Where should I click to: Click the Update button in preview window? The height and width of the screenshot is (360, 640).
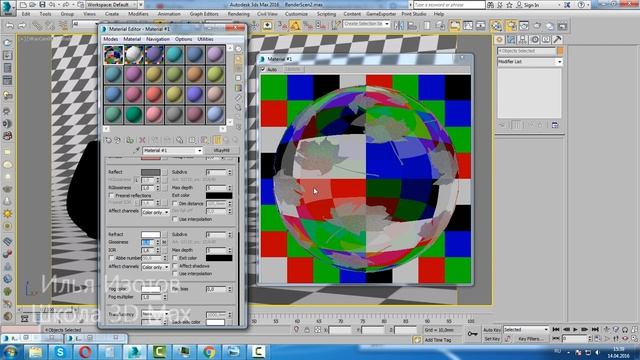point(292,69)
